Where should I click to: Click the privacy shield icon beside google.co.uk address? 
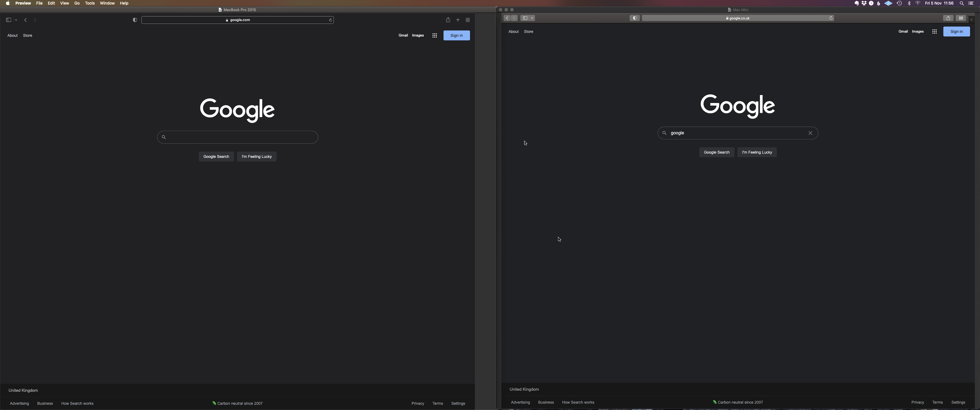click(x=634, y=18)
